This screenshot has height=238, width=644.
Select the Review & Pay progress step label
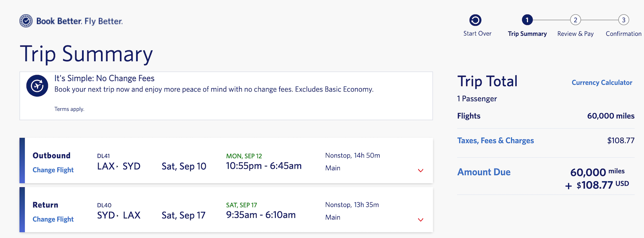click(x=575, y=34)
